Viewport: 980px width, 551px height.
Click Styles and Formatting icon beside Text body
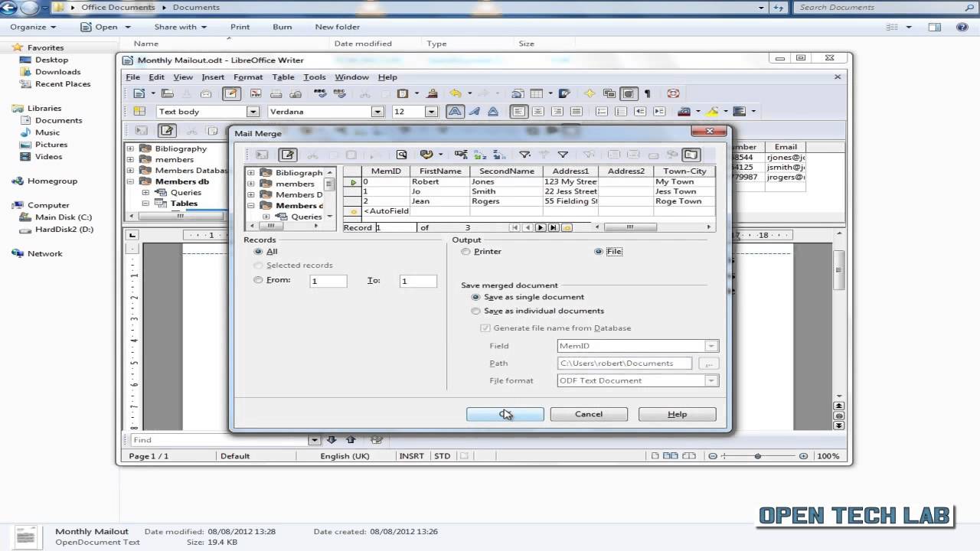(139, 112)
